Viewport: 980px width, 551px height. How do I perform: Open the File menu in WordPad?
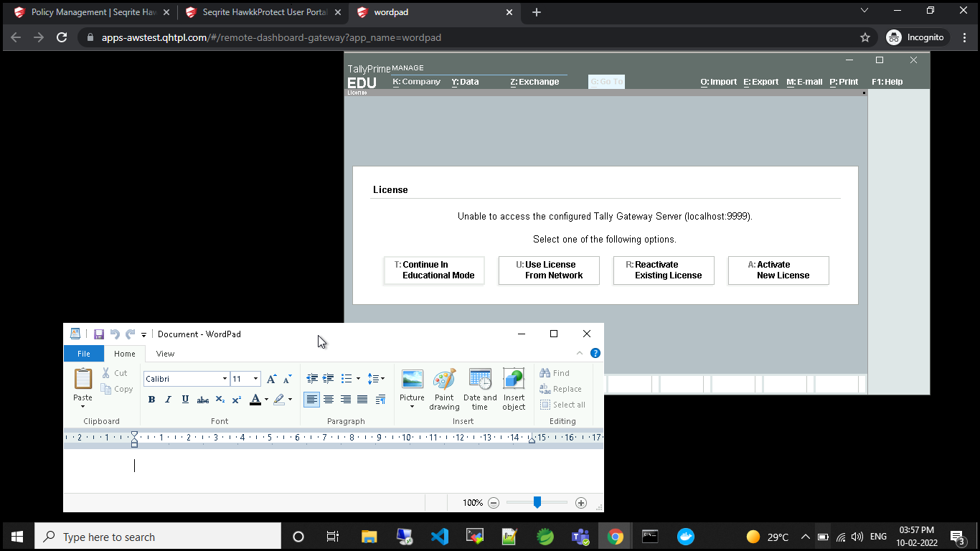coord(84,354)
